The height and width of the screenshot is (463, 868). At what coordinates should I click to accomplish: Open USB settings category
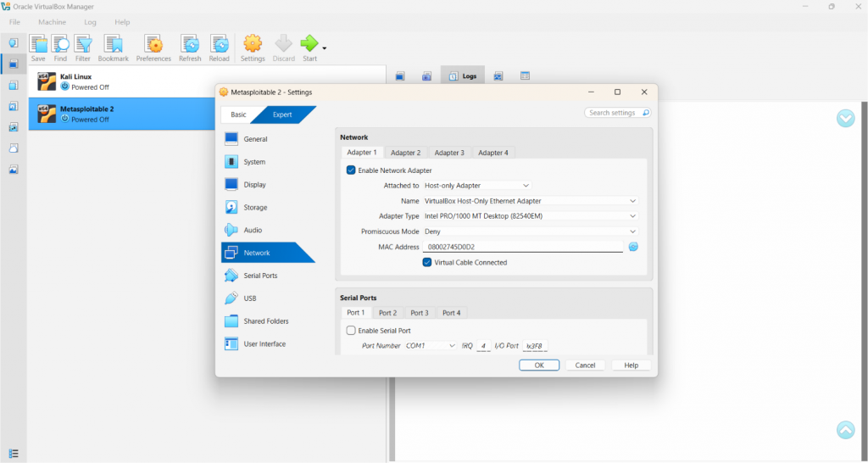point(266,298)
